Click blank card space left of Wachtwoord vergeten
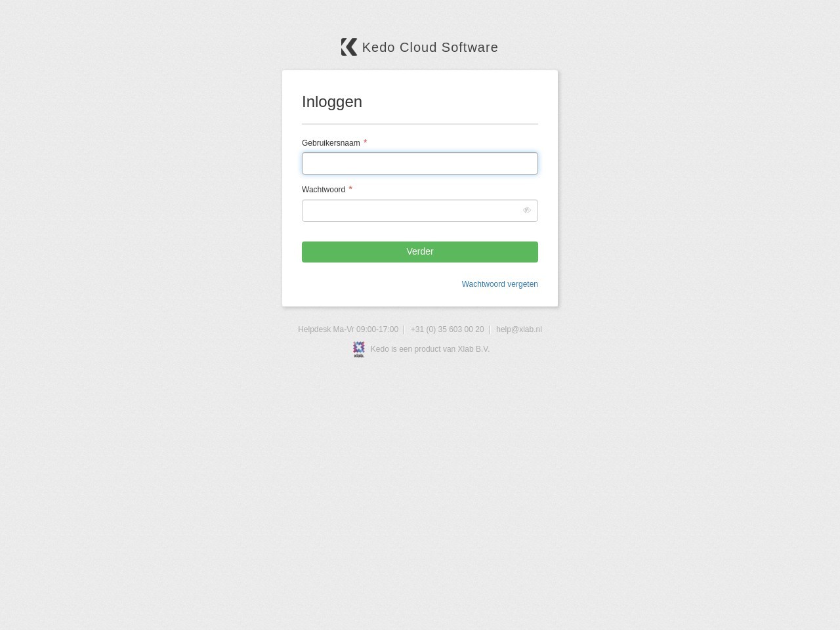The image size is (840, 630). (377, 284)
